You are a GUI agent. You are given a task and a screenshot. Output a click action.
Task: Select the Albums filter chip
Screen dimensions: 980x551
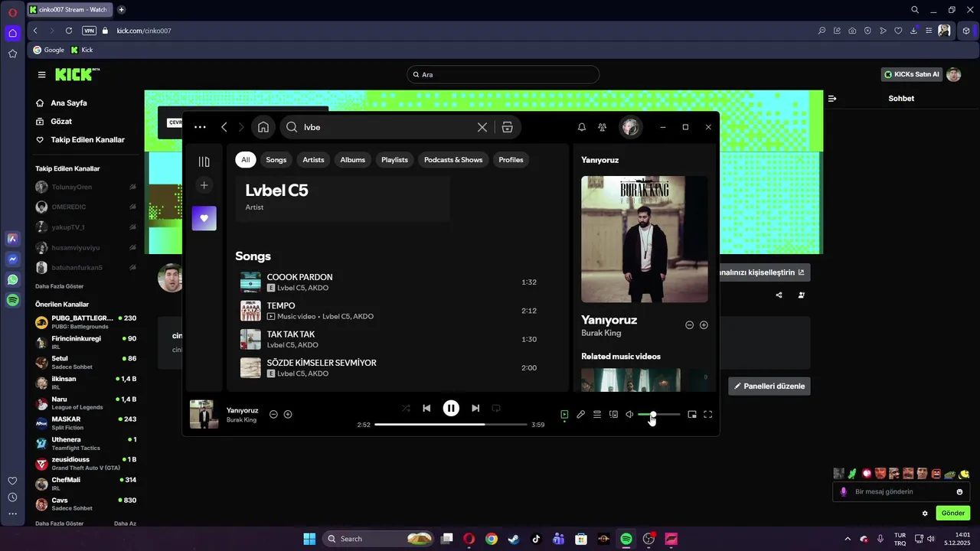[x=353, y=159]
